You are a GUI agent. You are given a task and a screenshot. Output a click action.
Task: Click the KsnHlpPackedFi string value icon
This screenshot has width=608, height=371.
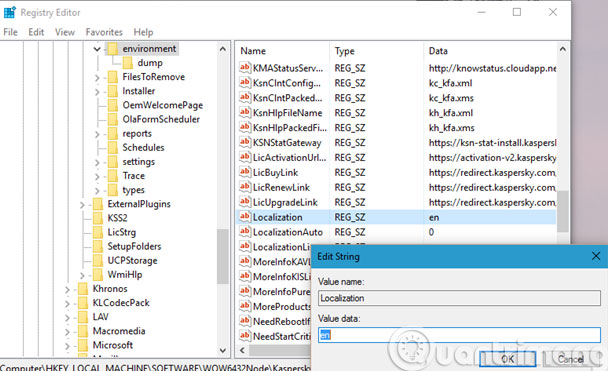point(245,128)
